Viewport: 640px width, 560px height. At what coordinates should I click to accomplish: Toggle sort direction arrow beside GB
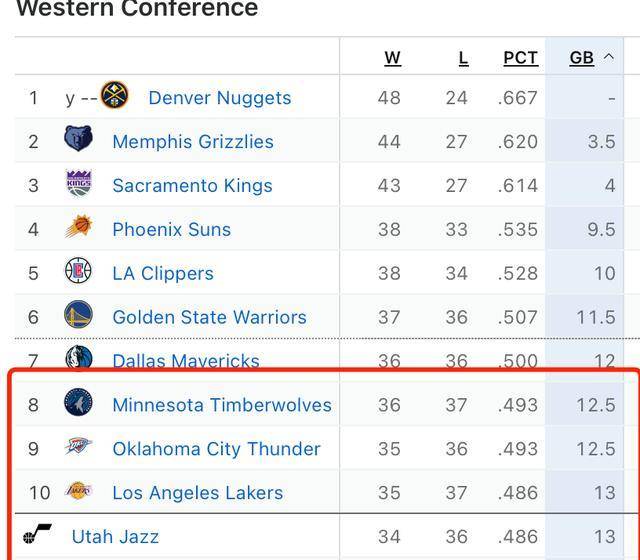pos(609,56)
